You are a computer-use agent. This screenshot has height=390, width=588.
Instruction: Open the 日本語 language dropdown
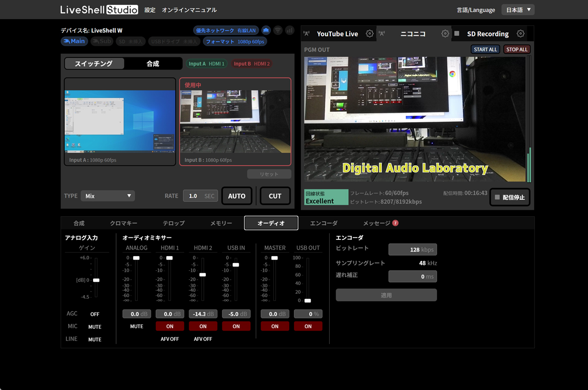(x=518, y=10)
